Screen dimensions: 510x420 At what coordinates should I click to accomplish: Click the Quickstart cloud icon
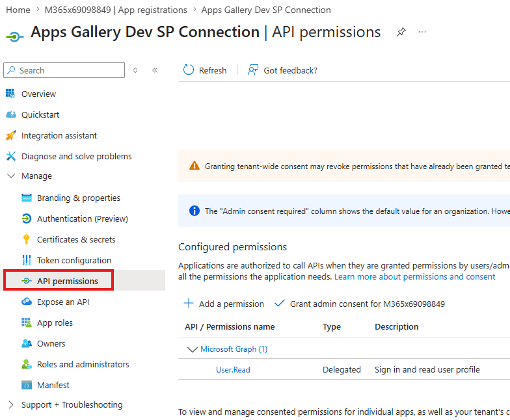tap(10, 114)
